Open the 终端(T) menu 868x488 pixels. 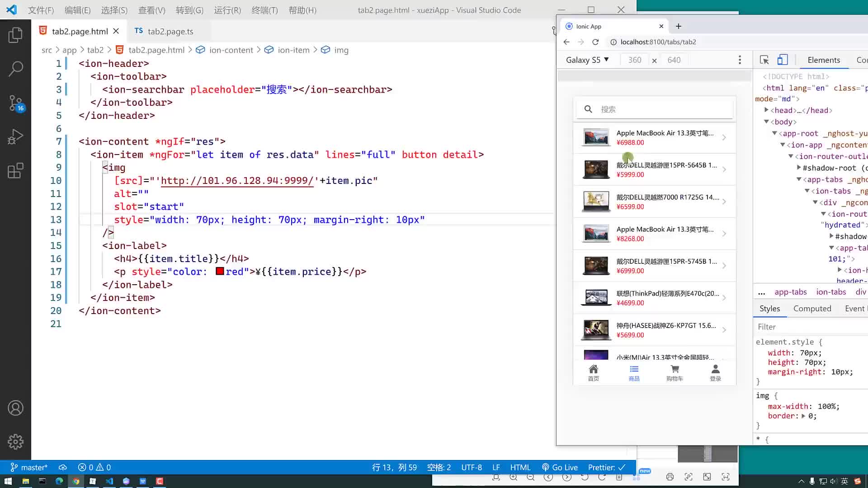coord(264,10)
